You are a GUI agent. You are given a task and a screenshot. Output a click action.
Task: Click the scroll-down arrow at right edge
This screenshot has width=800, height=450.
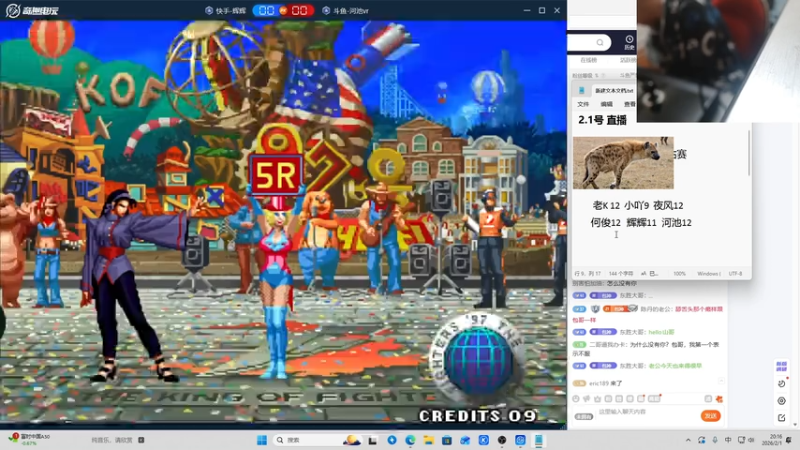pos(795,424)
